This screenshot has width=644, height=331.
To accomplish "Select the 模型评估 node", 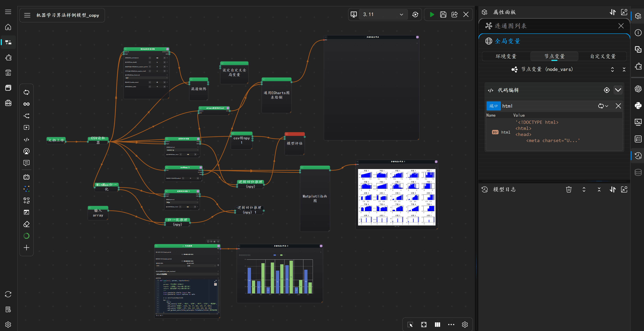I will click(294, 144).
